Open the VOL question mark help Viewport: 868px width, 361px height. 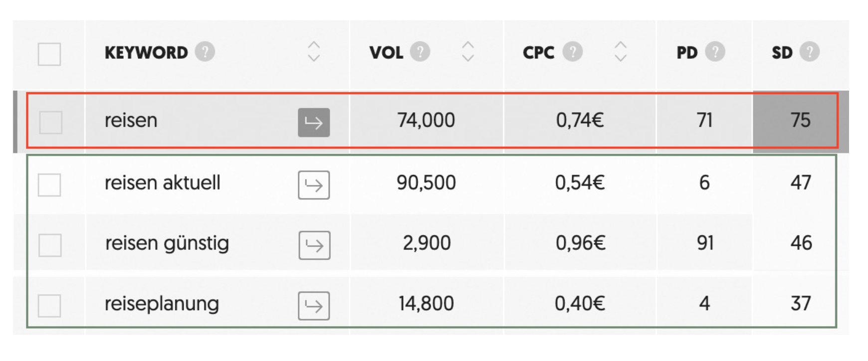coord(420,51)
